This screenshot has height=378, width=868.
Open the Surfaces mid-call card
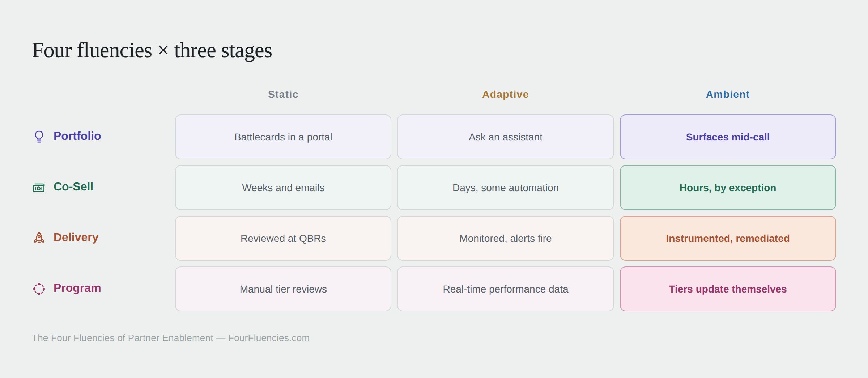(728, 137)
